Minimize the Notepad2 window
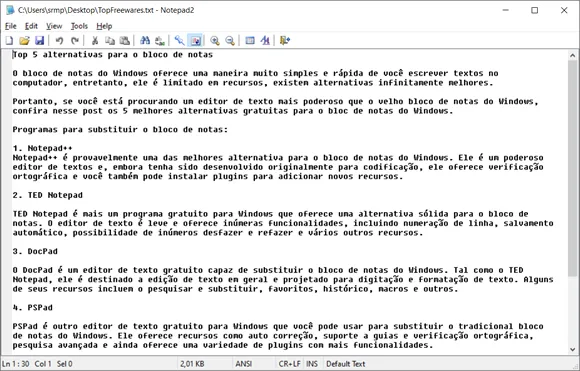580x371 pixels. [x=506, y=10]
